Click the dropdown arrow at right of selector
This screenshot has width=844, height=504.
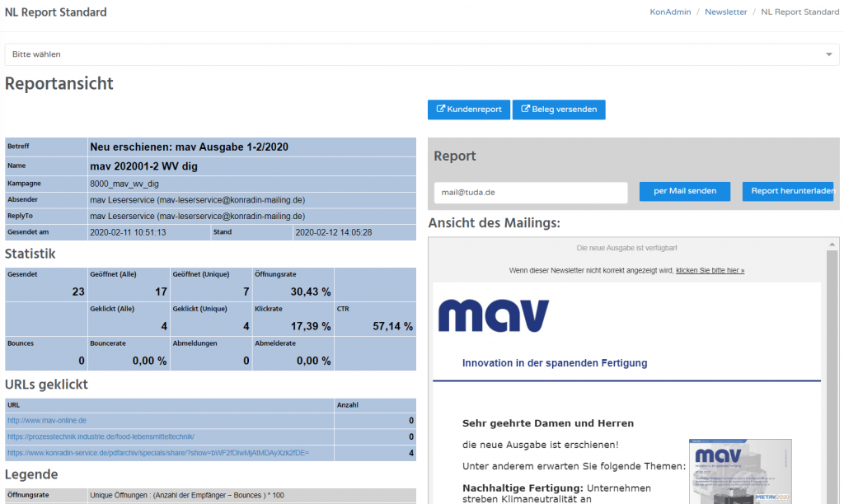coord(829,54)
